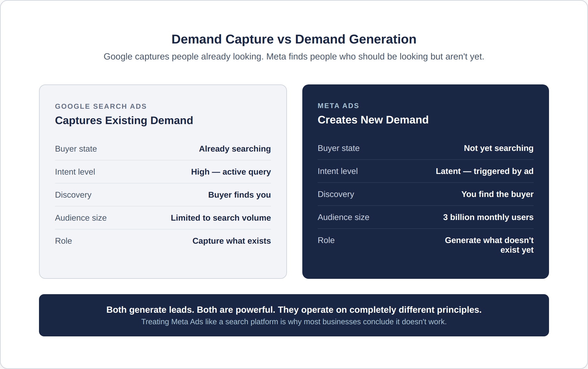Image resolution: width=588 pixels, height=369 pixels.
Task: Click 'Not yet searching' value
Action: [x=499, y=148]
